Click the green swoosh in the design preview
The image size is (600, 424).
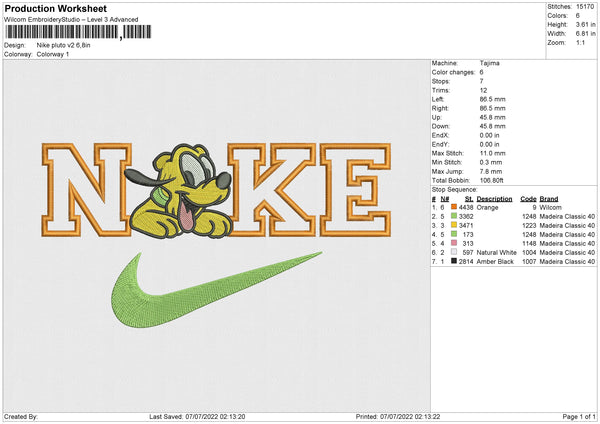pyautogui.click(x=216, y=289)
